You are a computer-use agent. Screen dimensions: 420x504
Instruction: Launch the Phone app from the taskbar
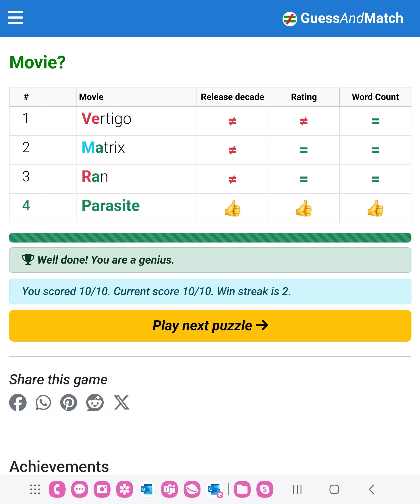(57, 489)
